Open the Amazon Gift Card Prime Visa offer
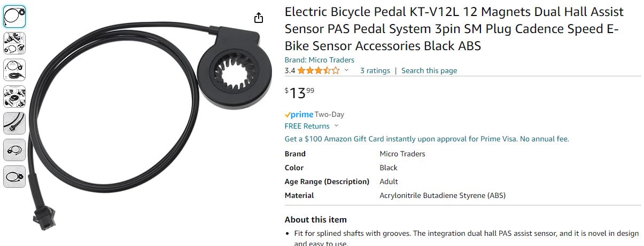 426,139
